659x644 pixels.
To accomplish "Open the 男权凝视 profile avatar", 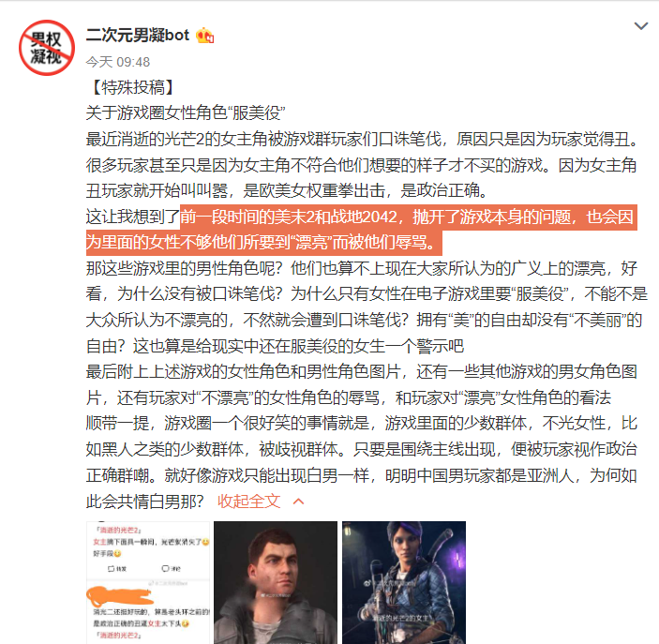I will (47, 48).
